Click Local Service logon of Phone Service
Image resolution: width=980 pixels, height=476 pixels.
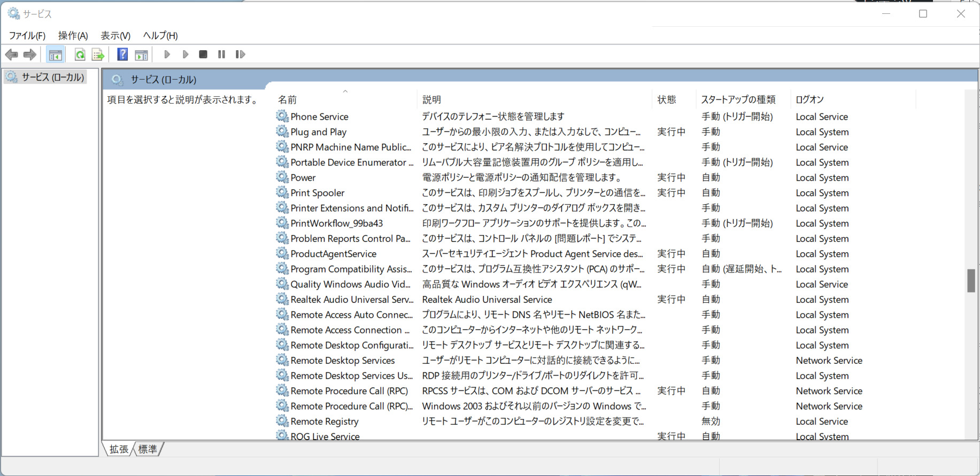(x=822, y=116)
